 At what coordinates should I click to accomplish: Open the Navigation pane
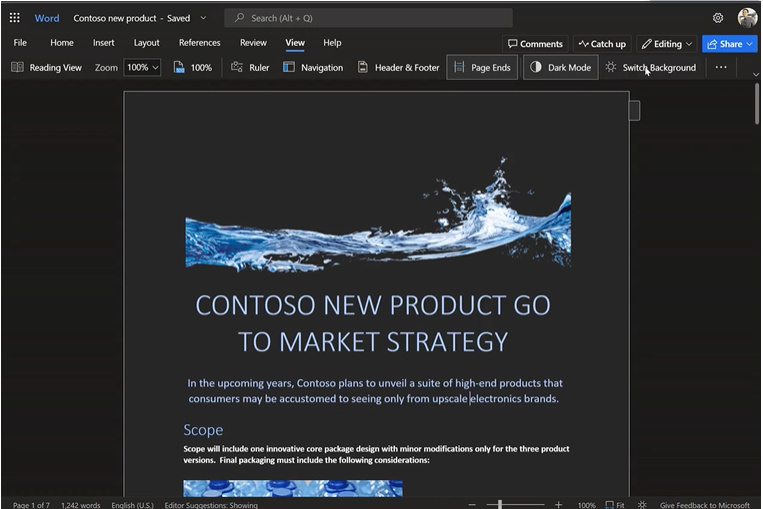point(312,67)
